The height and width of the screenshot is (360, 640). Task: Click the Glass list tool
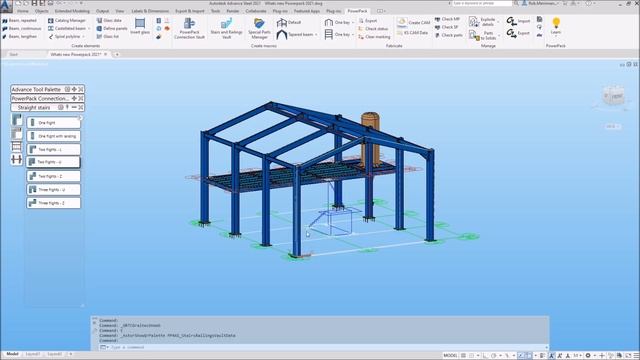tap(108, 36)
